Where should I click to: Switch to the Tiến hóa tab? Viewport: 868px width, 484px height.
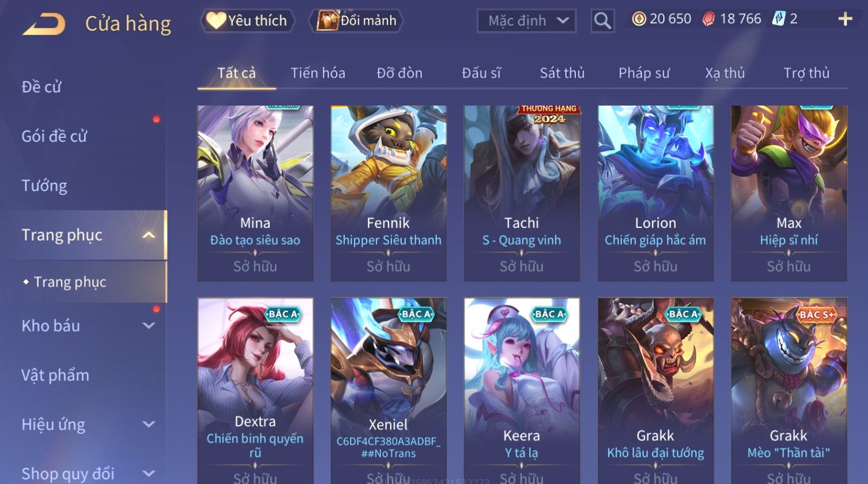coord(318,73)
